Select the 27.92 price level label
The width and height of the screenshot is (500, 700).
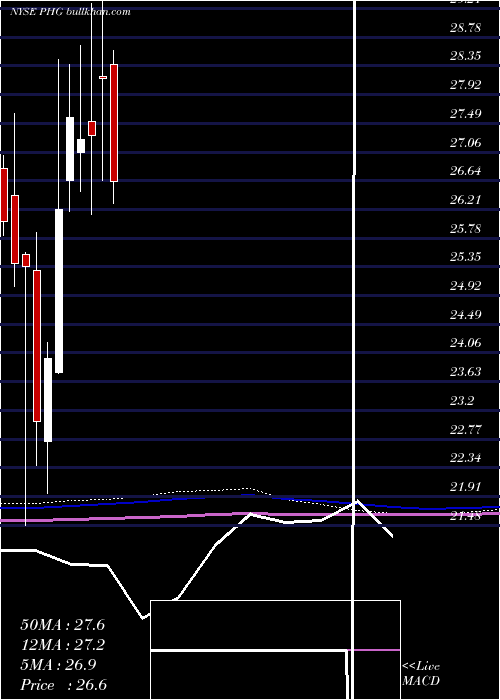point(465,85)
